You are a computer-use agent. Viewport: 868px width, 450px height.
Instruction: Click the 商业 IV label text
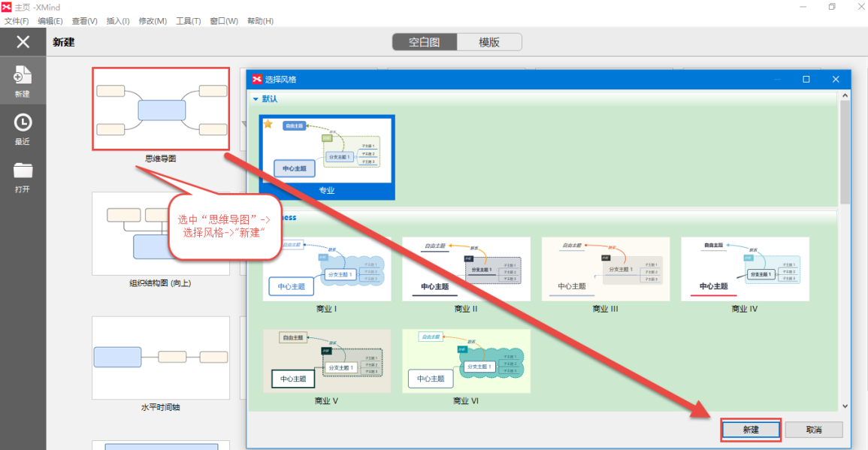[745, 309]
